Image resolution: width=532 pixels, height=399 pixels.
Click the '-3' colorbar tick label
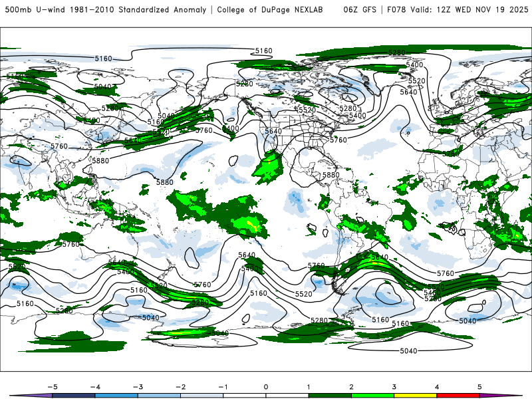pyautogui.click(x=138, y=387)
